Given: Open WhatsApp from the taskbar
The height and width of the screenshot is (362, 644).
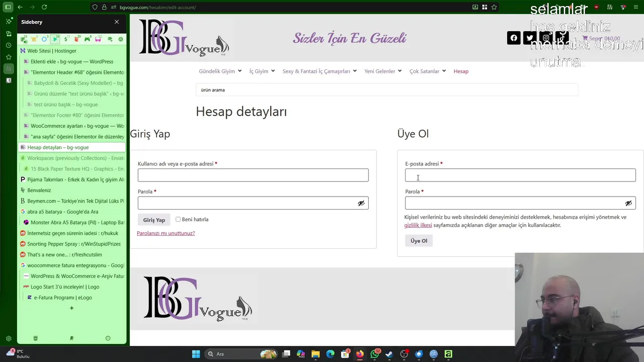Looking at the screenshot, I should coord(375,354).
